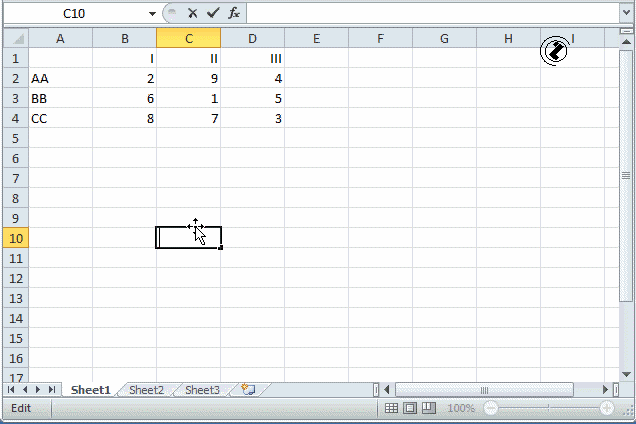
Task: Switch to Page Break Preview view
Action: (428, 408)
